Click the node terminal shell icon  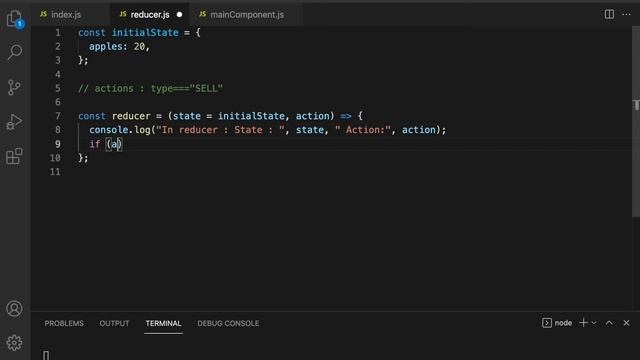[x=547, y=323]
